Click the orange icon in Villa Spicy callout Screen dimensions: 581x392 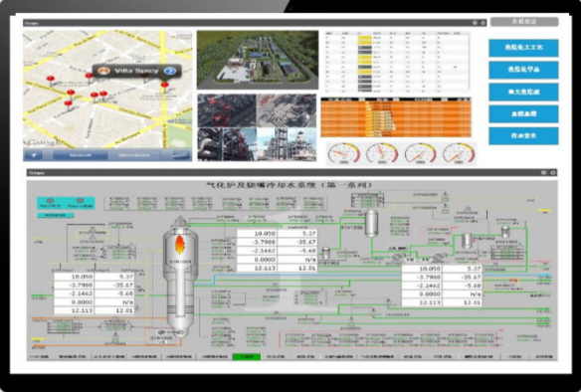click(103, 71)
